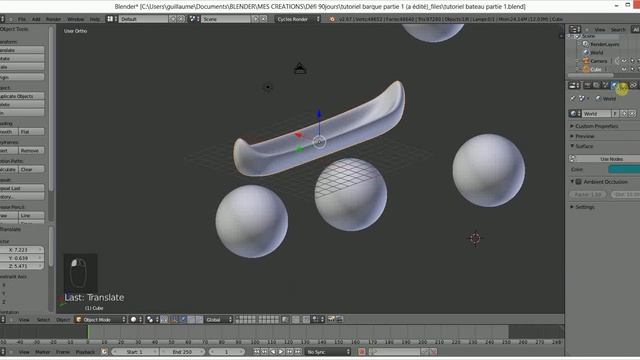The height and width of the screenshot is (360, 640).
Task: Adjust the Y translate vector field
Action: pyautogui.click(x=22, y=258)
